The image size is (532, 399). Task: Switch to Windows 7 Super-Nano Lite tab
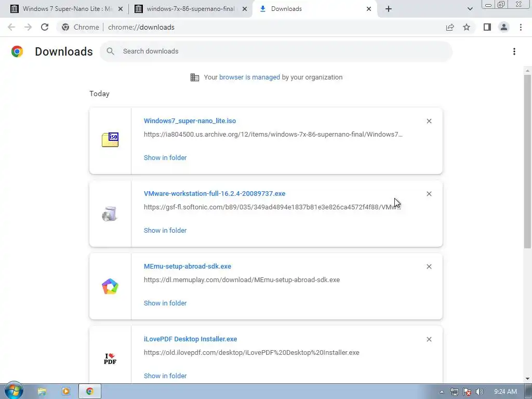[x=67, y=9]
